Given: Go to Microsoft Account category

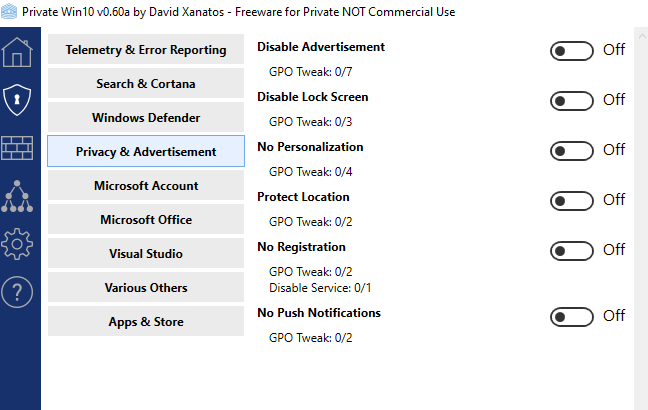Looking at the screenshot, I should (x=146, y=186).
